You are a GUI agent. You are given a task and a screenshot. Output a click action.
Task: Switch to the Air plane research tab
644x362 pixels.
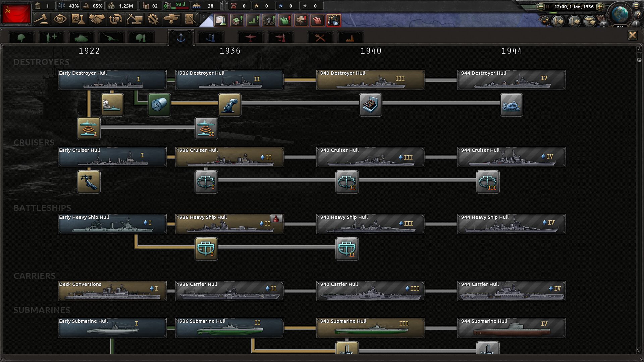coord(251,38)
